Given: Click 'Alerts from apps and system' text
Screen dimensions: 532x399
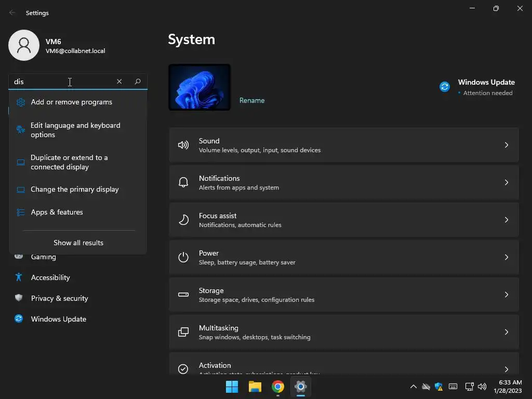Looking at the screenshot, I should [239, 187].
